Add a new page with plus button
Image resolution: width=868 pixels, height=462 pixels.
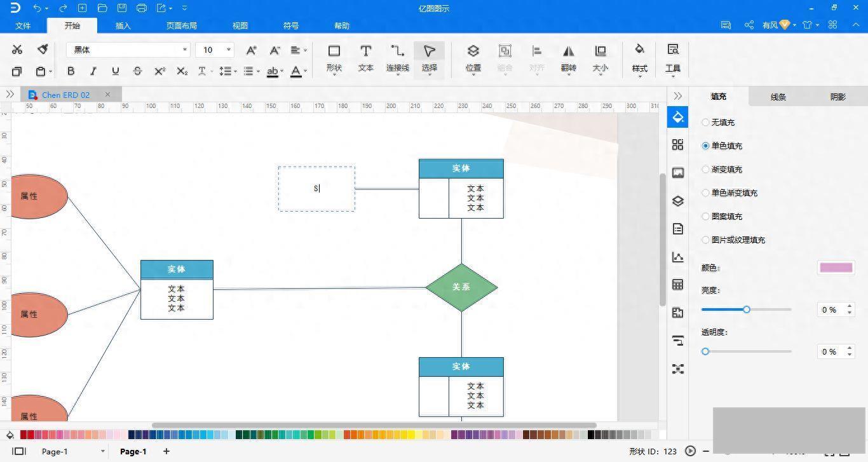coord(166,451)
